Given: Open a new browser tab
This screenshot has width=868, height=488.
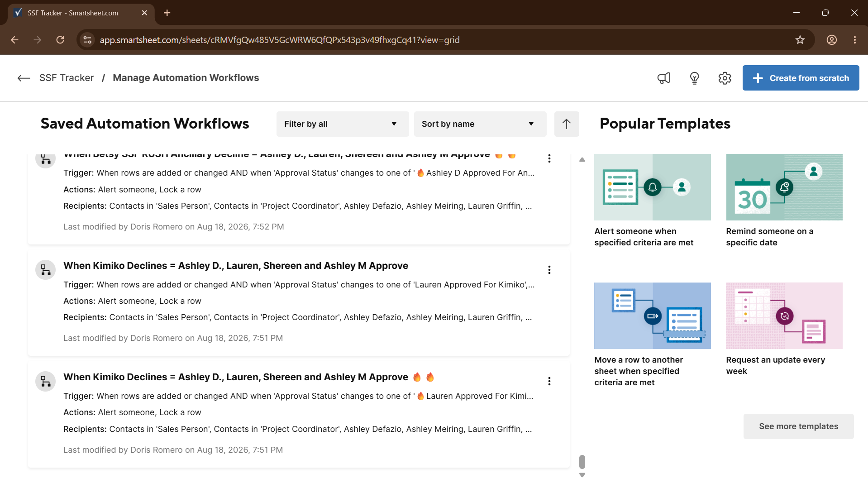Looking at the screenshot, I should point(167,13).
